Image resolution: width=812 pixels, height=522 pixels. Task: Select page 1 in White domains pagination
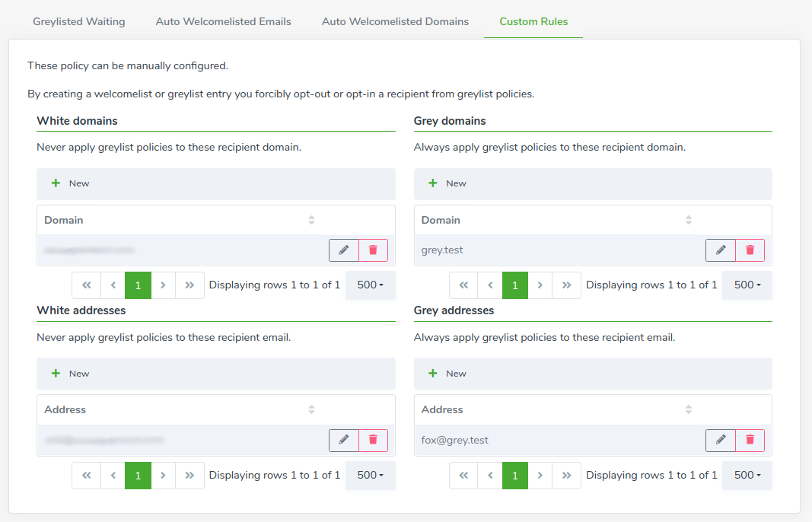(138, 285)
